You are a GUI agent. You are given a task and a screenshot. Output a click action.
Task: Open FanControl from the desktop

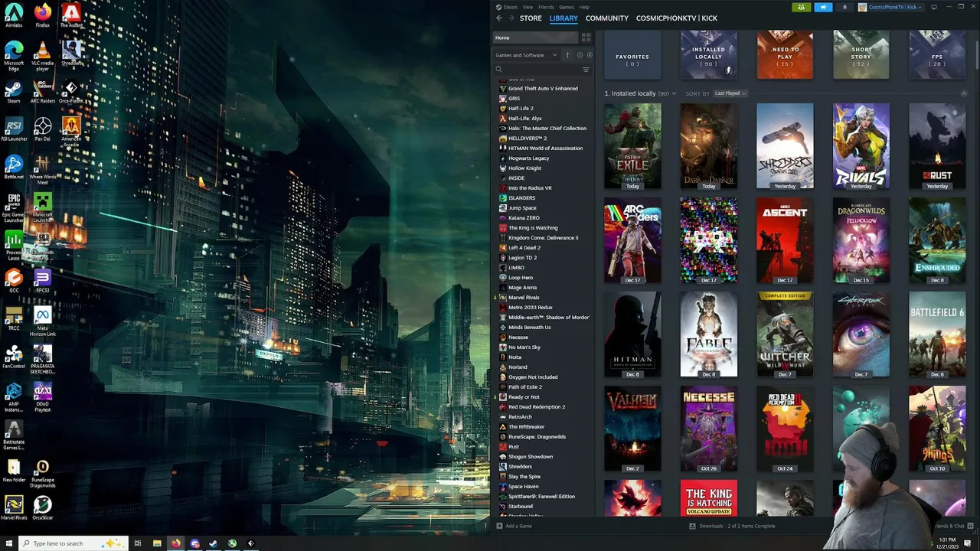(x=14, y=357)
